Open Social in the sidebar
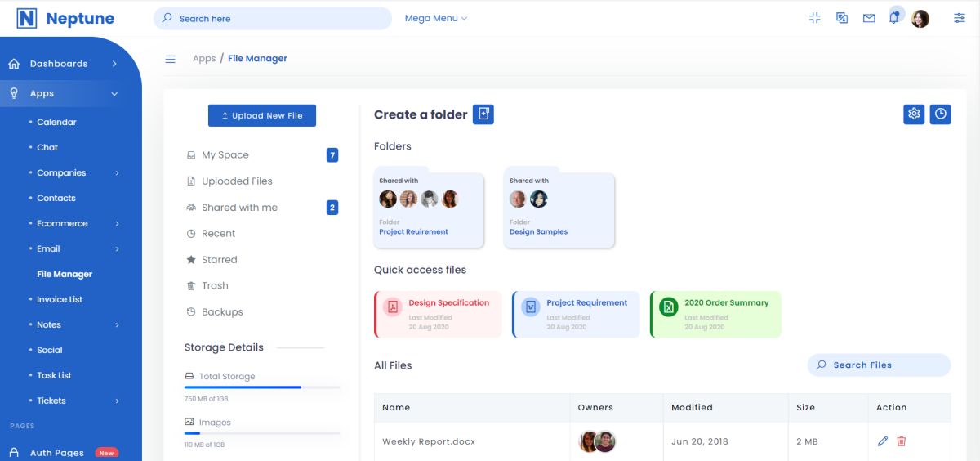This screenshot has width=980, height=461. click(50, 350)
